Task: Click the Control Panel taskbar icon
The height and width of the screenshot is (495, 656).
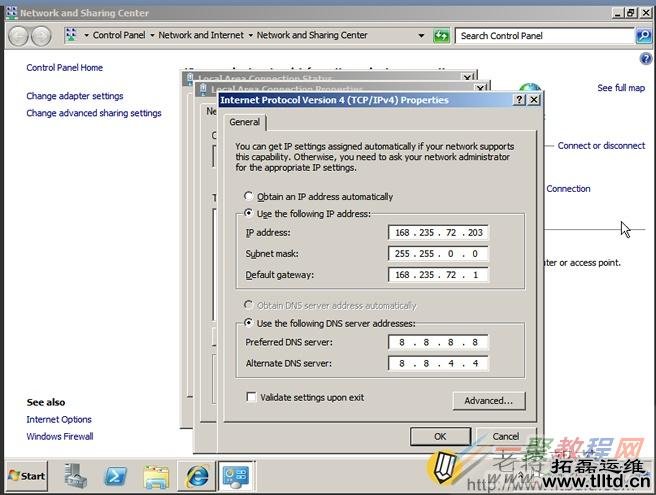Action: point(236,476)
